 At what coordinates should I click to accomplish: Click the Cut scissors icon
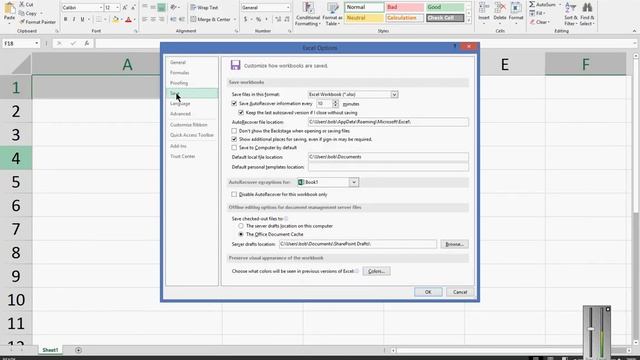click(22, 4)
